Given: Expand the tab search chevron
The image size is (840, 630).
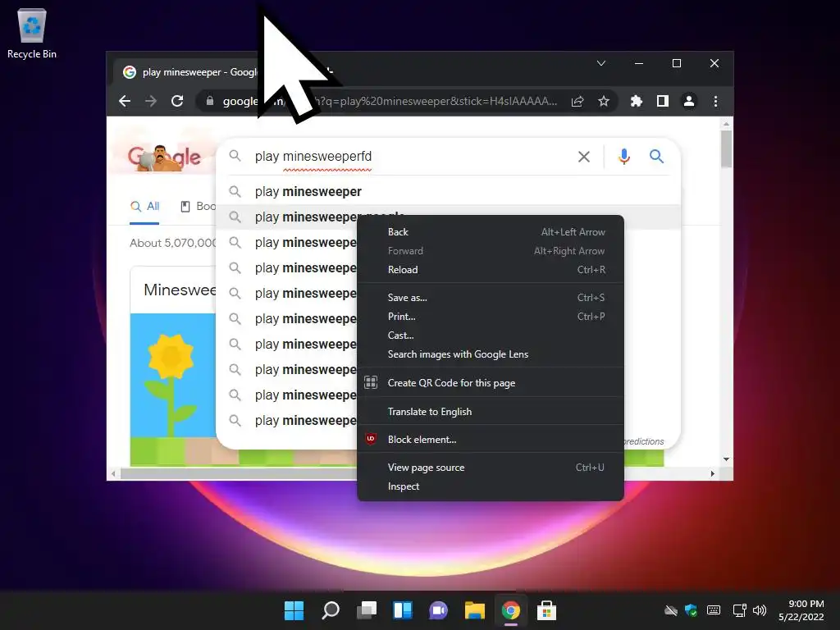Looking at the screenshot, I should coord(601,63).
